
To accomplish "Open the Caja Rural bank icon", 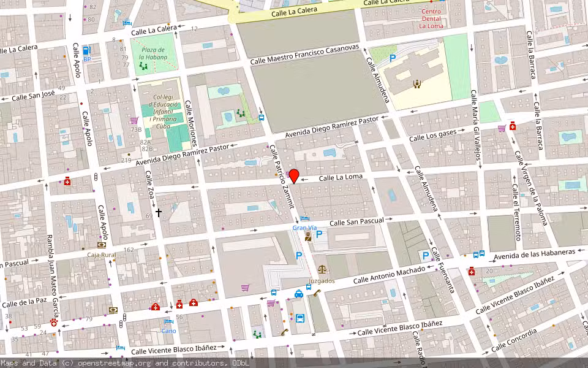I will pos(101,245).
